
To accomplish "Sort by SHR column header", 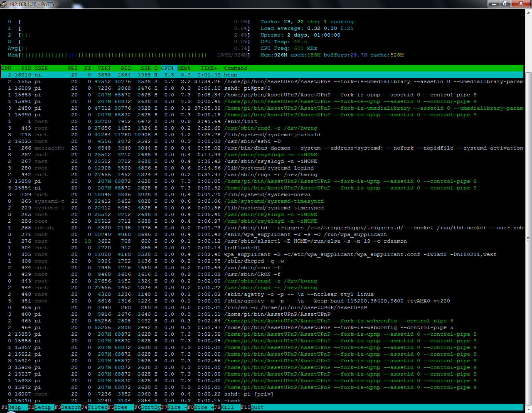I will tap(146, 68).
